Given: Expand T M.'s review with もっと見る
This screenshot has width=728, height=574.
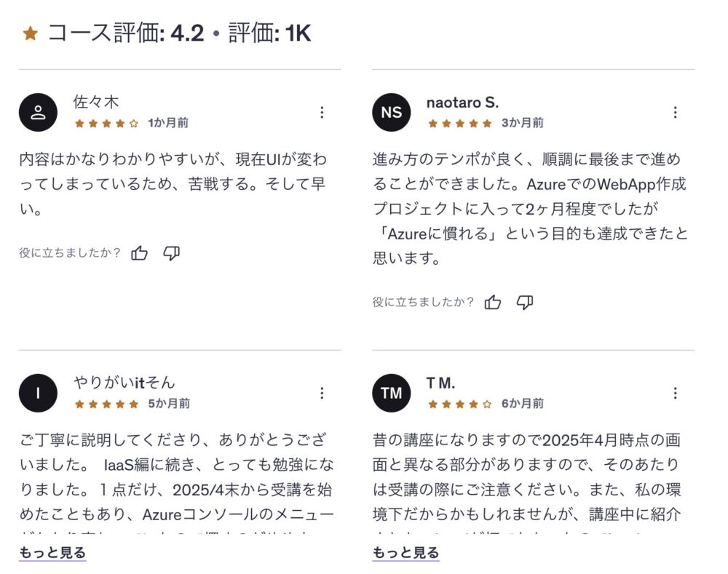Looking at the screenshot, I should pos(405,553).
